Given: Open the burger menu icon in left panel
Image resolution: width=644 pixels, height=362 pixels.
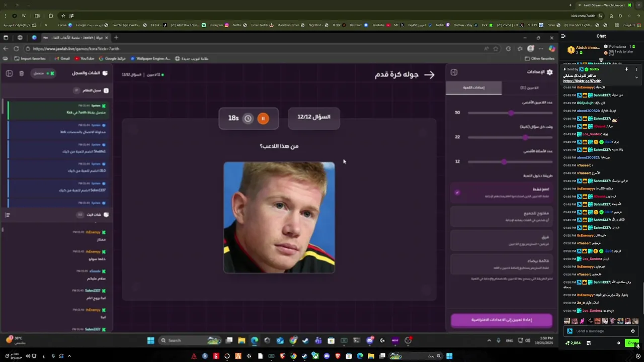Looking at the screenshot, I should point(7,215).
